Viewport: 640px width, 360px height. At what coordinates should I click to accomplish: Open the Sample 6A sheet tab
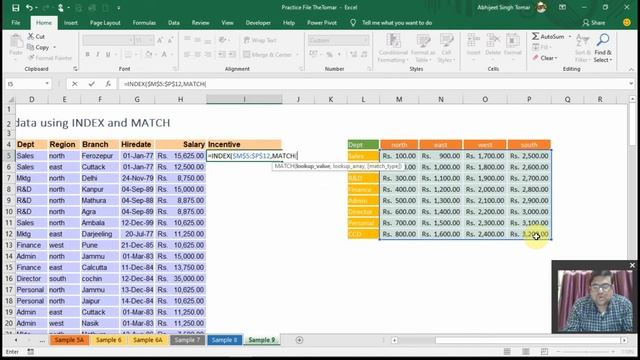148,340
